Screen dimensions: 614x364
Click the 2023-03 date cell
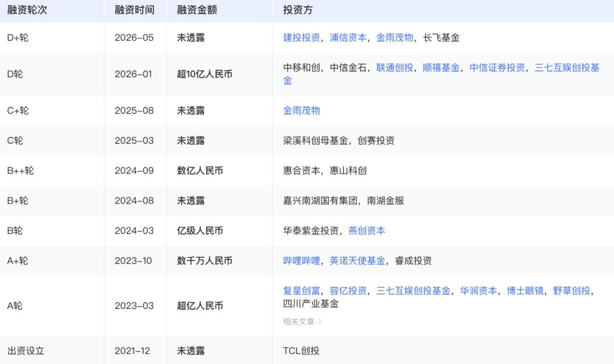[x=134, y=306]
